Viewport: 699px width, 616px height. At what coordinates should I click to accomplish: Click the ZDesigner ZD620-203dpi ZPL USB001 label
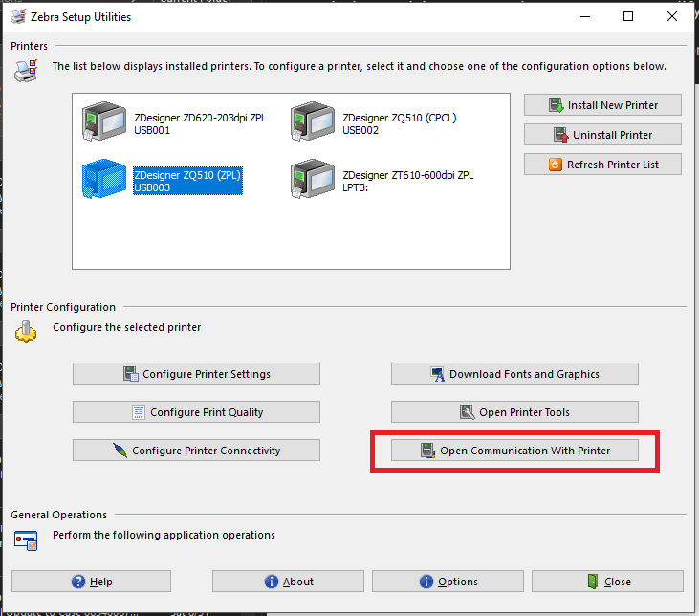point(200,123)
